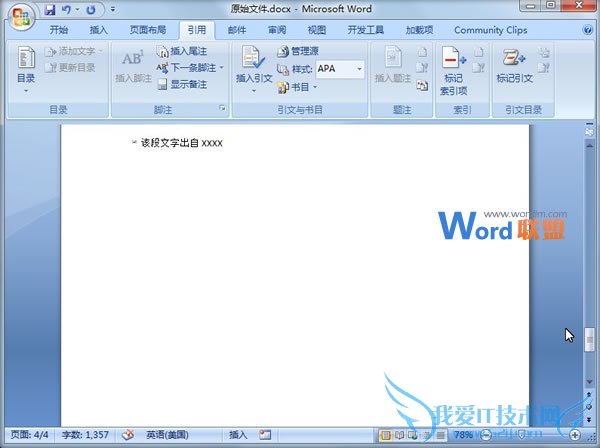600x448 pixels.
Task: Redo the last action
Action: tap(91, 10)
